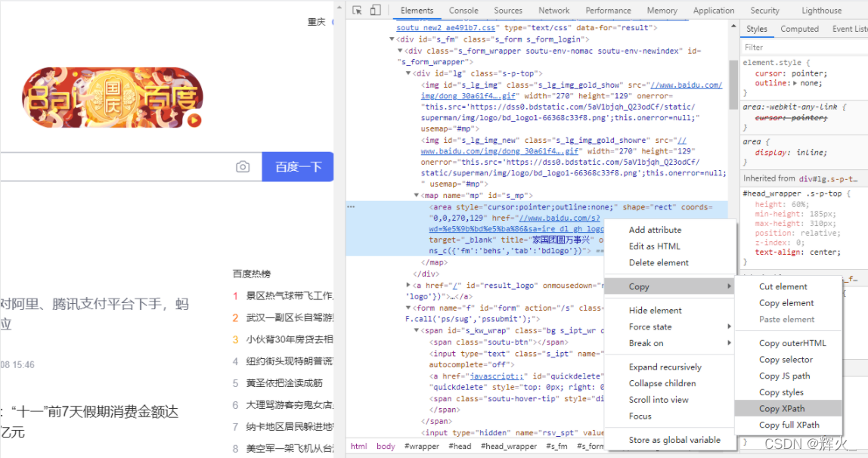Viewport: 868px width, 458px height.
Task: Select body in the breadcrumb bar
Action: [x=386, y=447]
